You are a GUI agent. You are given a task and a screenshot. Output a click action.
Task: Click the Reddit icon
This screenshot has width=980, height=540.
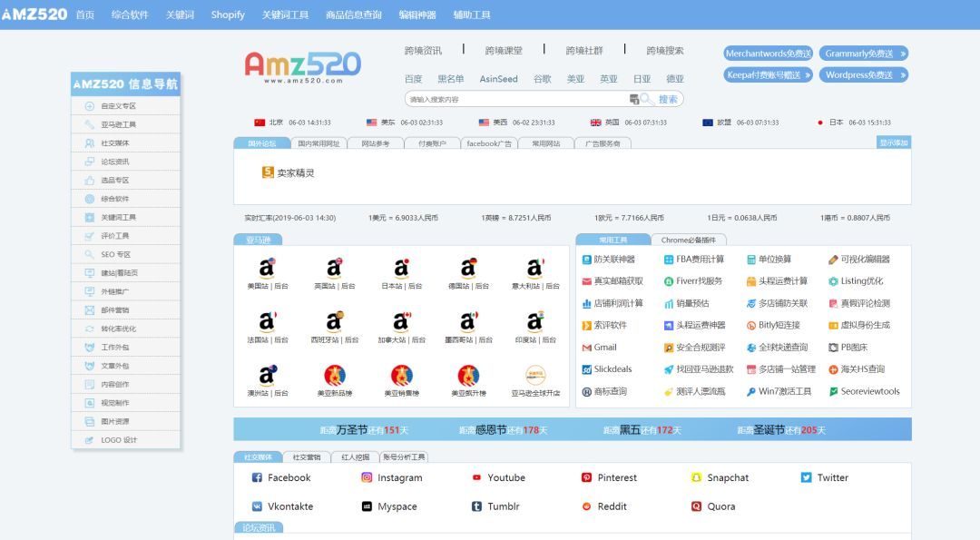pyautogui.click(x=587, y=506)
